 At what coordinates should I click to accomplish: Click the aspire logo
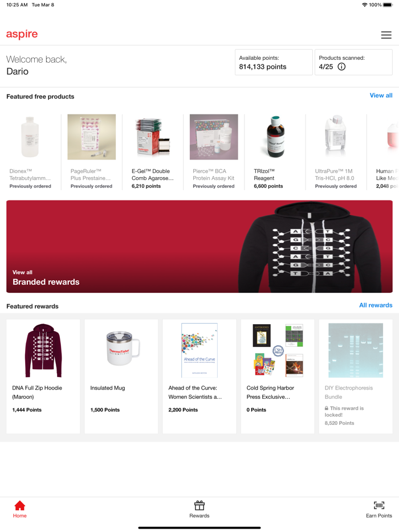coord(22,34)
